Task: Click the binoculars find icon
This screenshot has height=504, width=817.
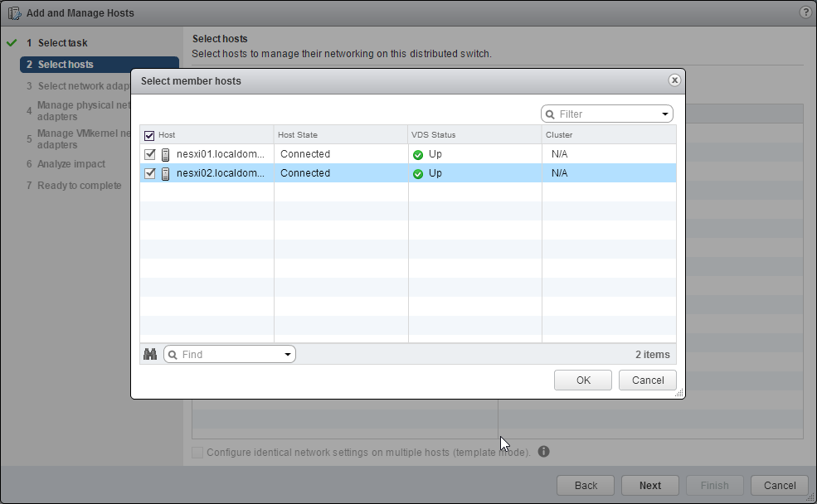Action: point(150,354)
